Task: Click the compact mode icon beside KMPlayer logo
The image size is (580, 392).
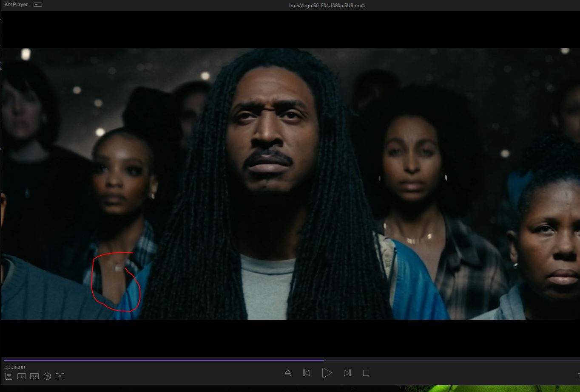Action: point(38,5)
